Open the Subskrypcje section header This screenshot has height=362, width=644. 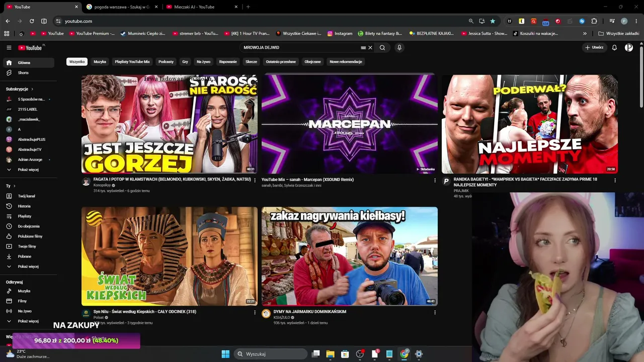(20, 89)
